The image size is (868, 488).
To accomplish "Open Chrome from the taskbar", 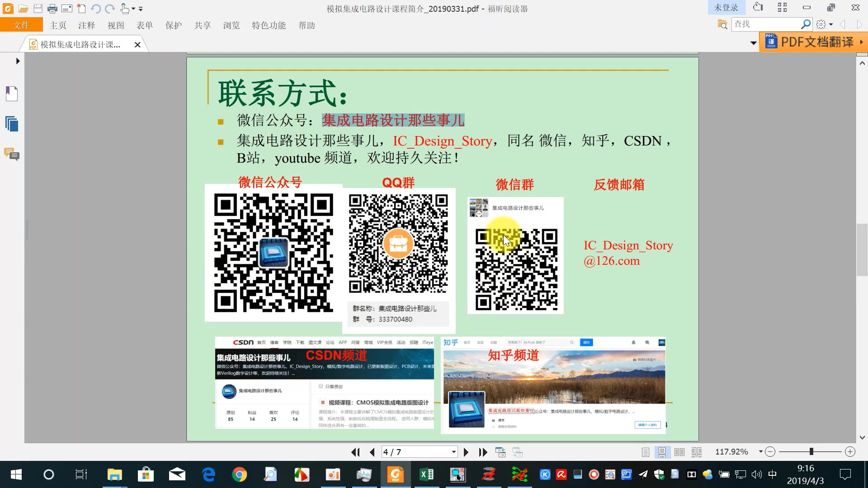I will (239, 474).
